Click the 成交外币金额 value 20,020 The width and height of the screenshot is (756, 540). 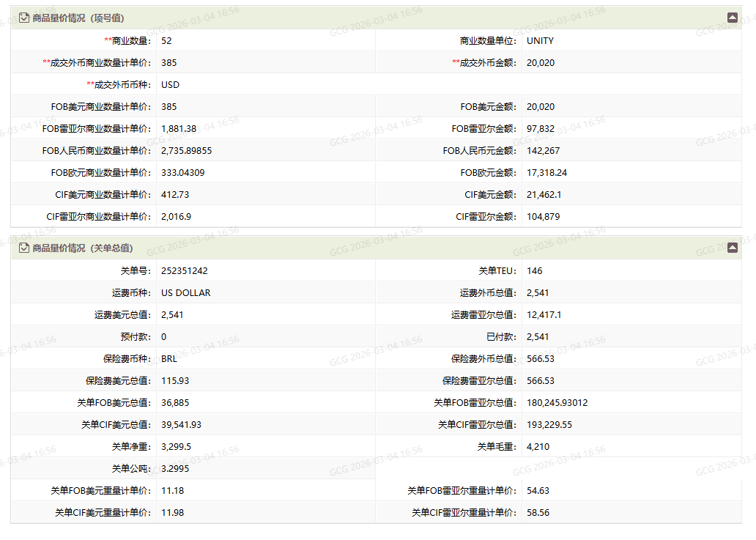click(541, 63)
